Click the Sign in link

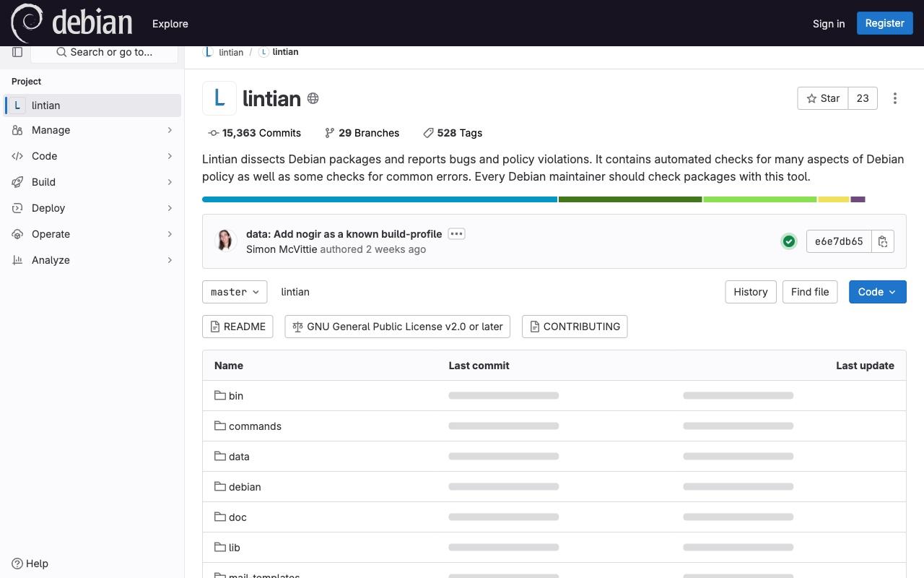pos(829,24)
